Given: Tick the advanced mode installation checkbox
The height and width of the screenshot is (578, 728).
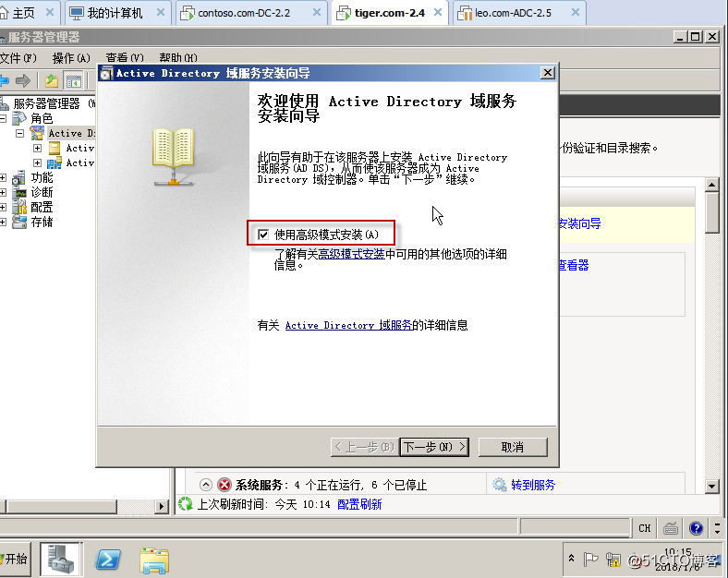Looking at the screenshot, I should click(263, 235).
